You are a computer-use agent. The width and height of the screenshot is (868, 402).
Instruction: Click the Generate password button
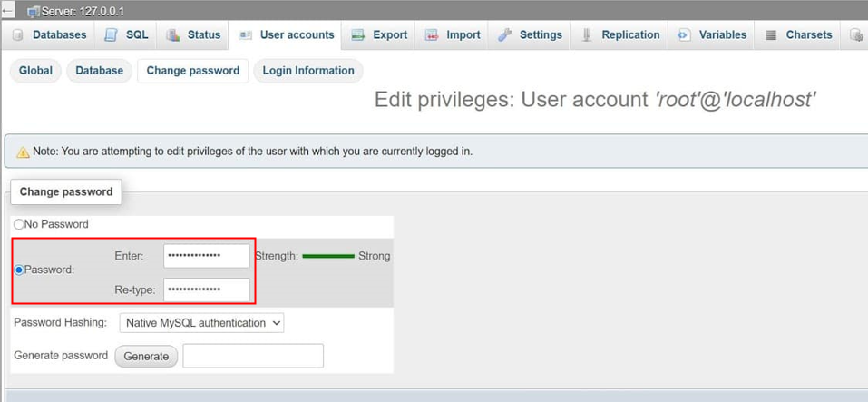146,356
